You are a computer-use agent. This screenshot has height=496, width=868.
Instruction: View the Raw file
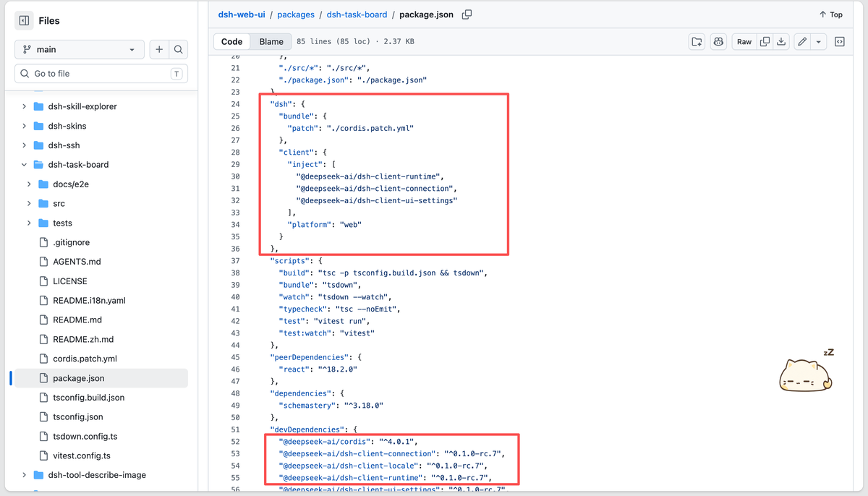pyautogui.click(x=744, y=42)
